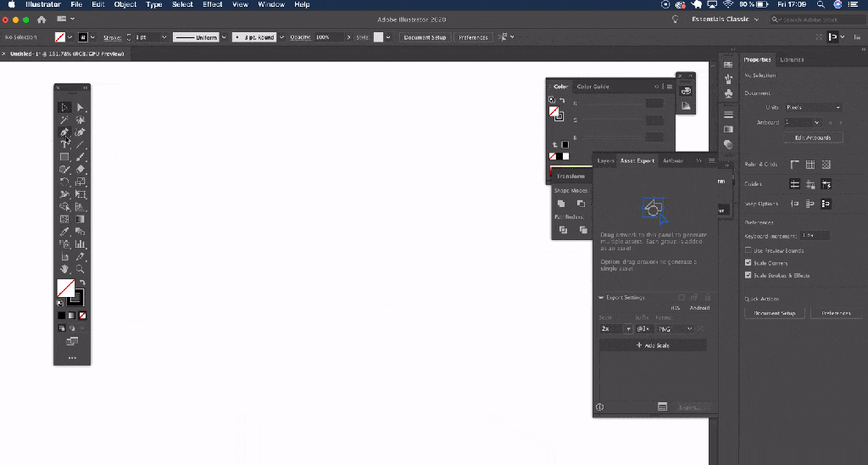
Task: Click the Android export preset
Action: 699,308
